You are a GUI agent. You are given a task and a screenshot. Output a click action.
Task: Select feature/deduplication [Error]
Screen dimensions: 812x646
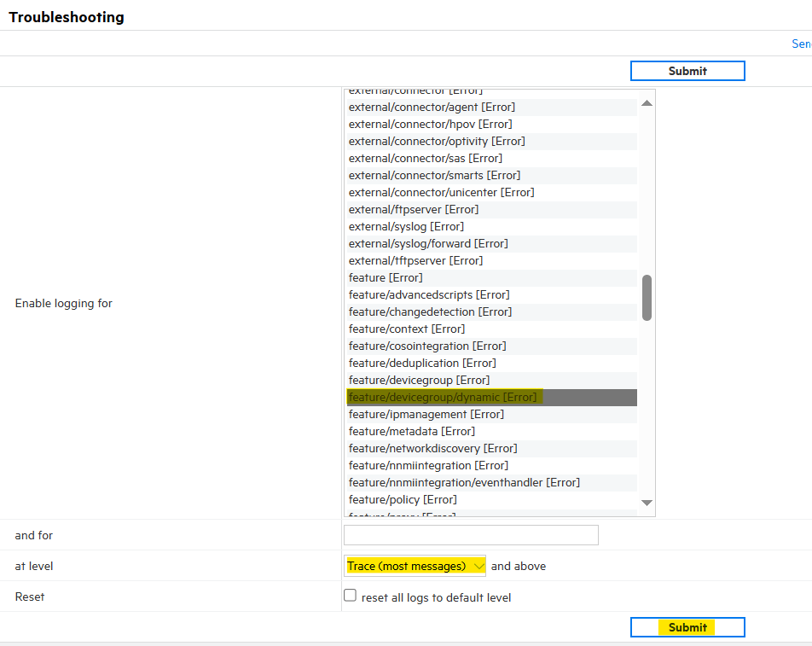point(491,364)
